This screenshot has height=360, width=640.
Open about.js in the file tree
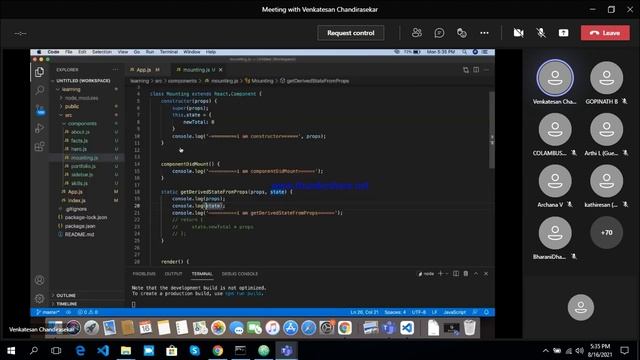pos(80,132)
